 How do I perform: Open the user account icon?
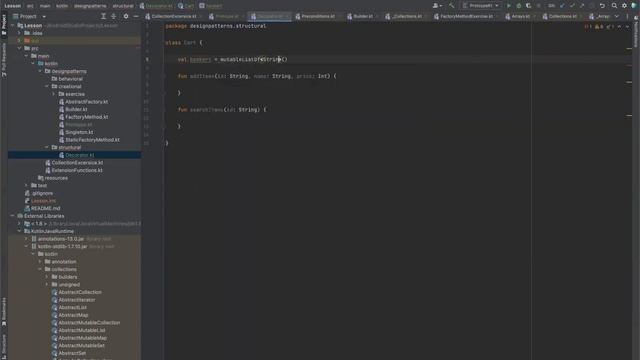[437, 6]
